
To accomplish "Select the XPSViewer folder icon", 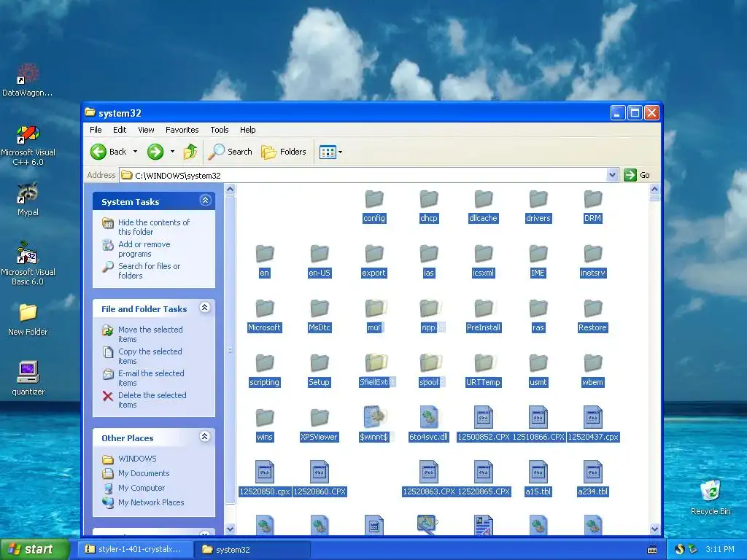I will coord(320,418).
